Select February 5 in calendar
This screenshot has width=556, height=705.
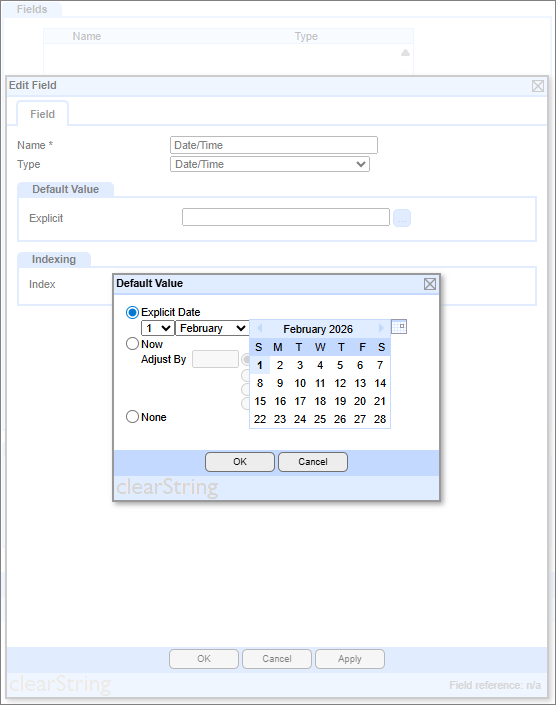pos(340,365)
